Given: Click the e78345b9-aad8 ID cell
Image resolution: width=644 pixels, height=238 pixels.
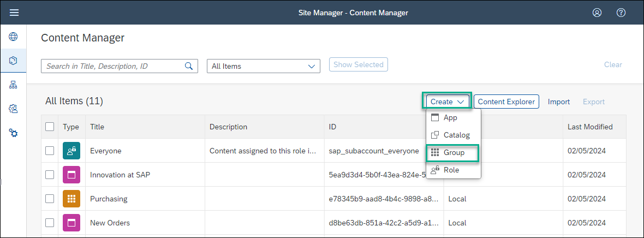Looking at the screenshot, I should coord(384,199).
